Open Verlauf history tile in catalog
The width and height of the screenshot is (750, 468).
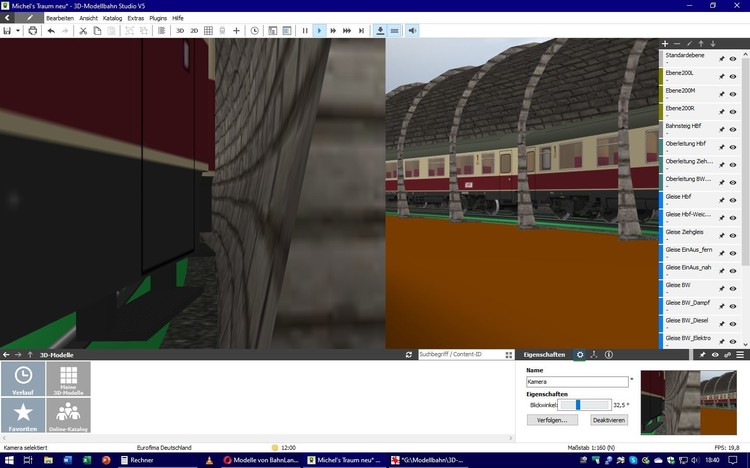point(23,379)
